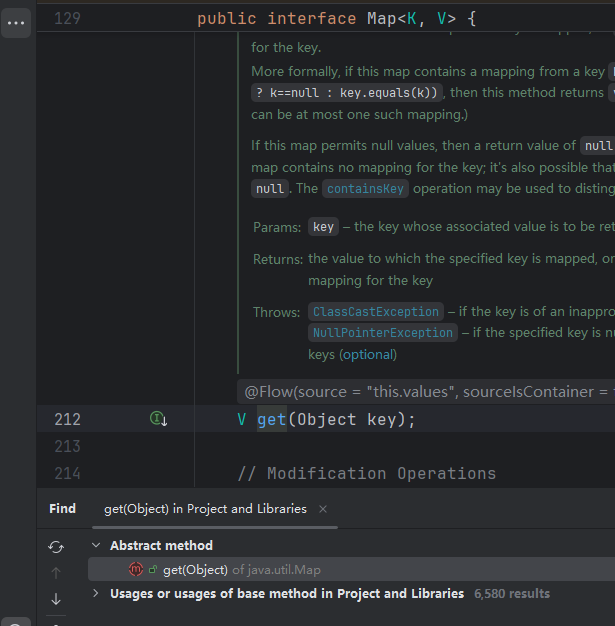Screen dimensions: 615x626
Task: Click the optional link in Throws section
Action: 367,355
